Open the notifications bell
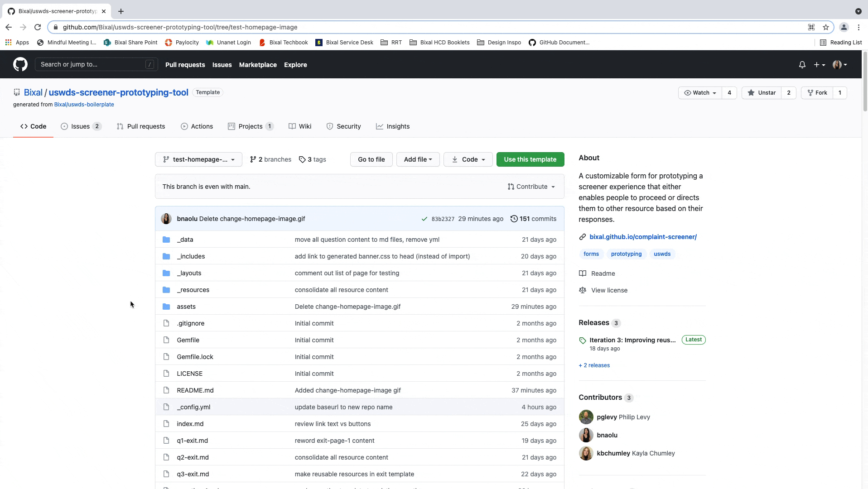This screenshot has width=868, height=489. pos(802,65)
